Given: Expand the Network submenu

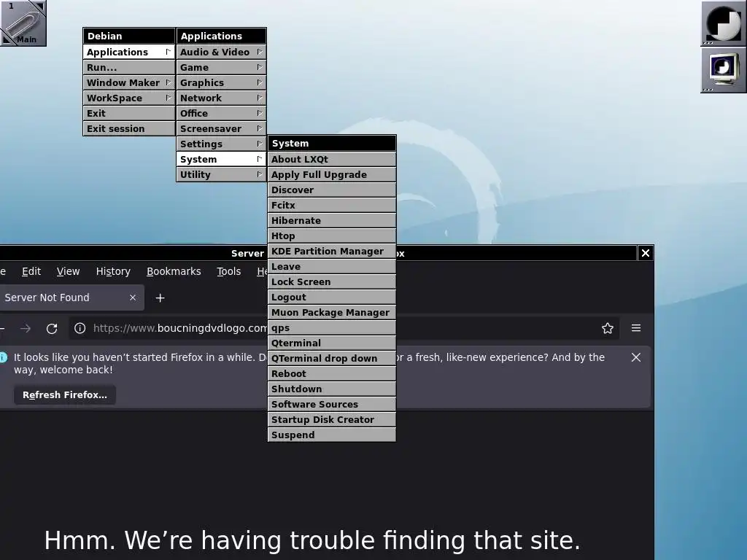Looking at the screenshot, I should click(x=221, y=98).
